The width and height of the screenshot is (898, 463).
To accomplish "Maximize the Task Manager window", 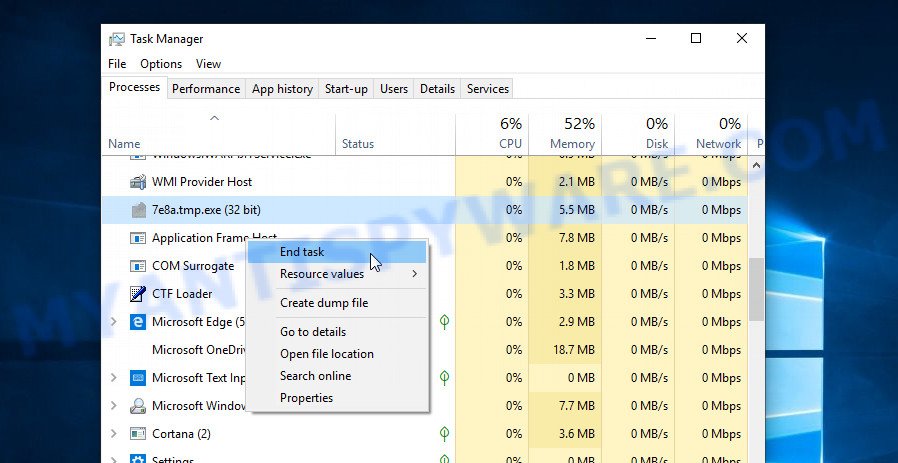I will (696, 38).
